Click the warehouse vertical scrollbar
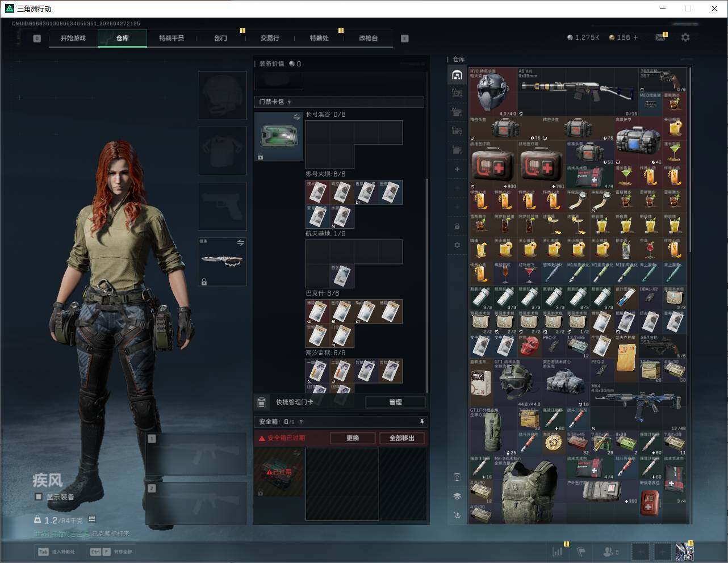Image resolution: width=728 pixels, height=563 pixels. coord(690,159)
